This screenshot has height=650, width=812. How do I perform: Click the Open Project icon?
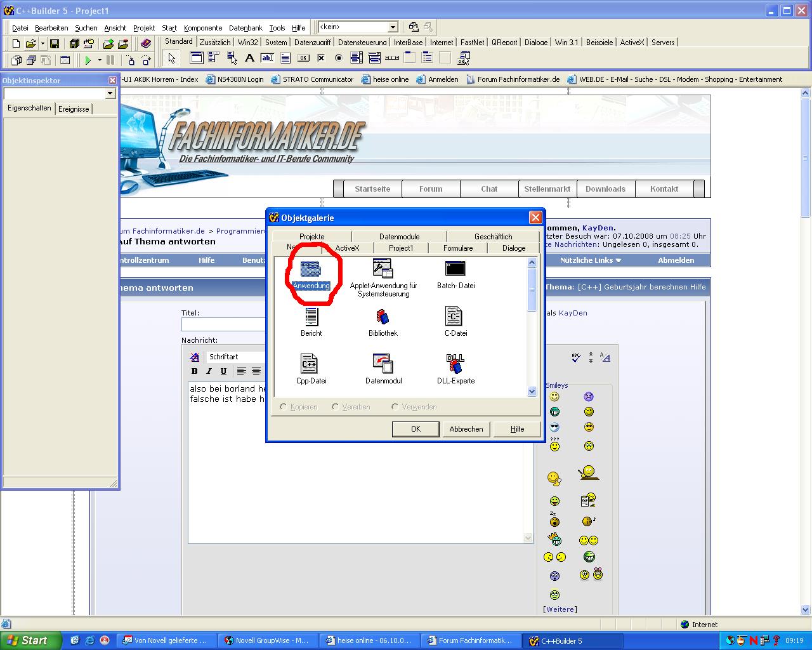pos(89,44)
